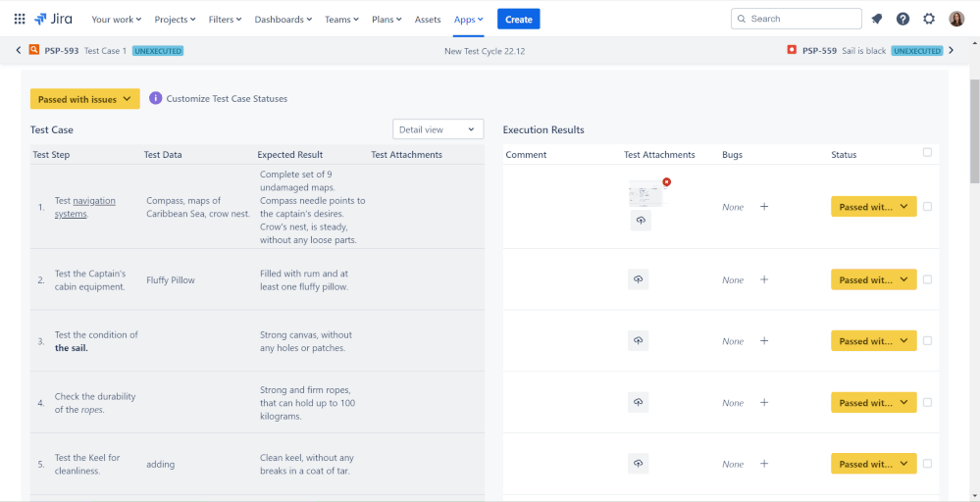Add bug to step 4 with plus icon
Screen dimensions: 980x502
tap(764, 402)
